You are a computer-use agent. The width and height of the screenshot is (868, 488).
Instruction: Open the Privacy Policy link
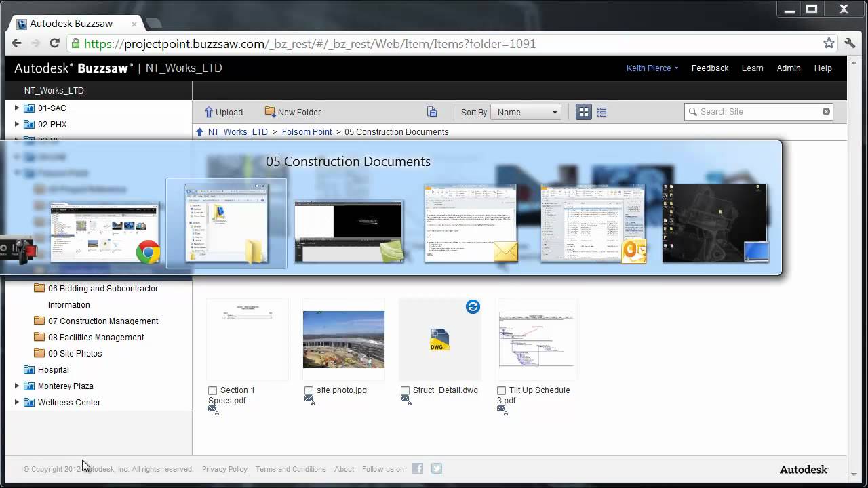click(x=224, y=469)
